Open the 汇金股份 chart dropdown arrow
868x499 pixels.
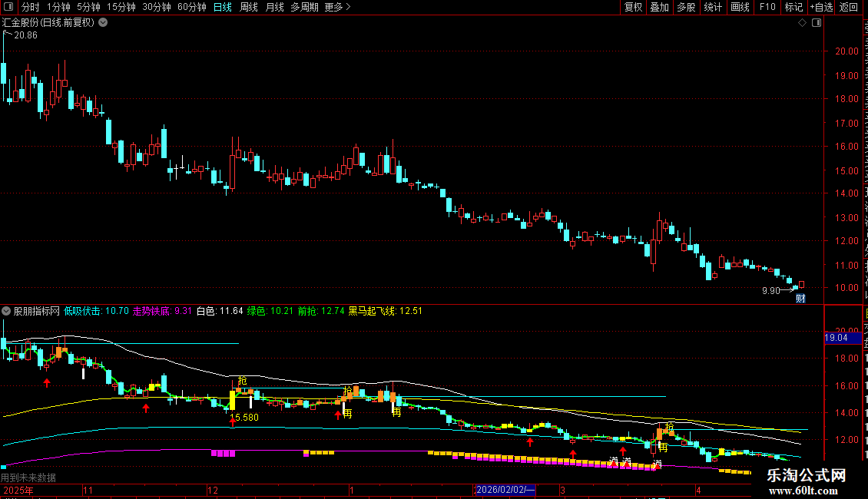pos(103,23)
